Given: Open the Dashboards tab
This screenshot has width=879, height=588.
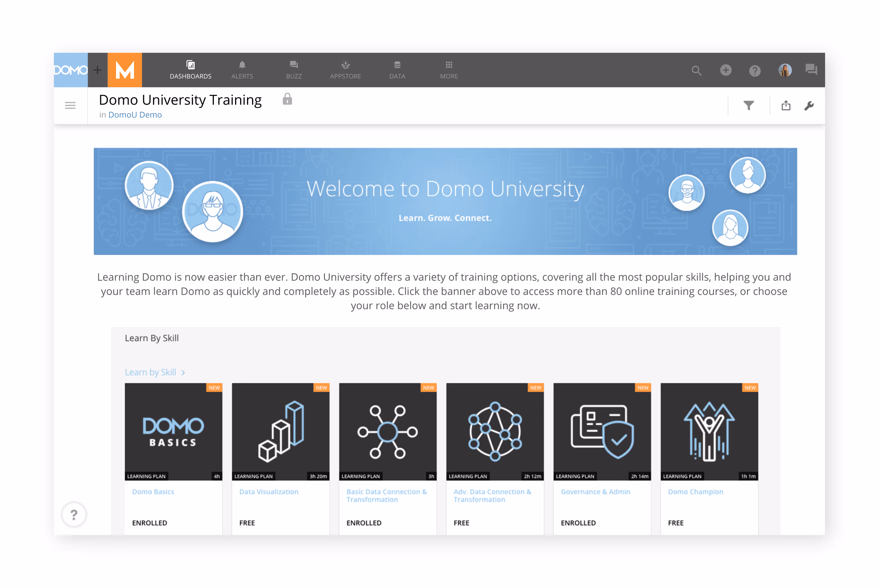Looking at the screenshot, I should [191, 70].
